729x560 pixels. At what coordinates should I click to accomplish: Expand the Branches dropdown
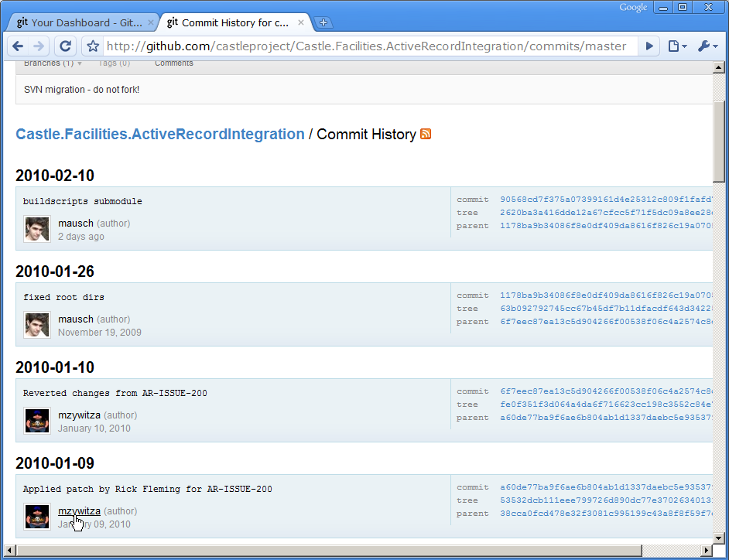click(x=53, y=63)
